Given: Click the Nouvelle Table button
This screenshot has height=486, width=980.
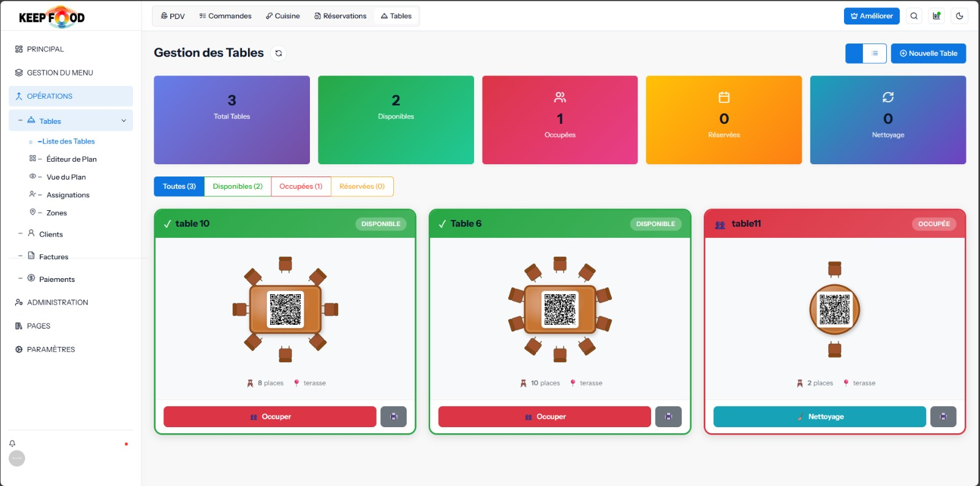Looking at the screenshot, I should click(x=928, y=53).
